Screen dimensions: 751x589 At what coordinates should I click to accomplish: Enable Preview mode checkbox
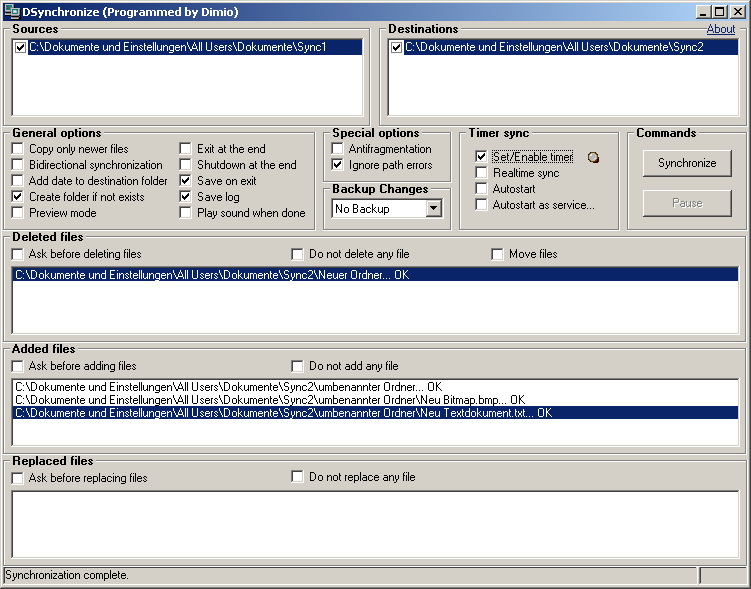click(x=18, y=213)
